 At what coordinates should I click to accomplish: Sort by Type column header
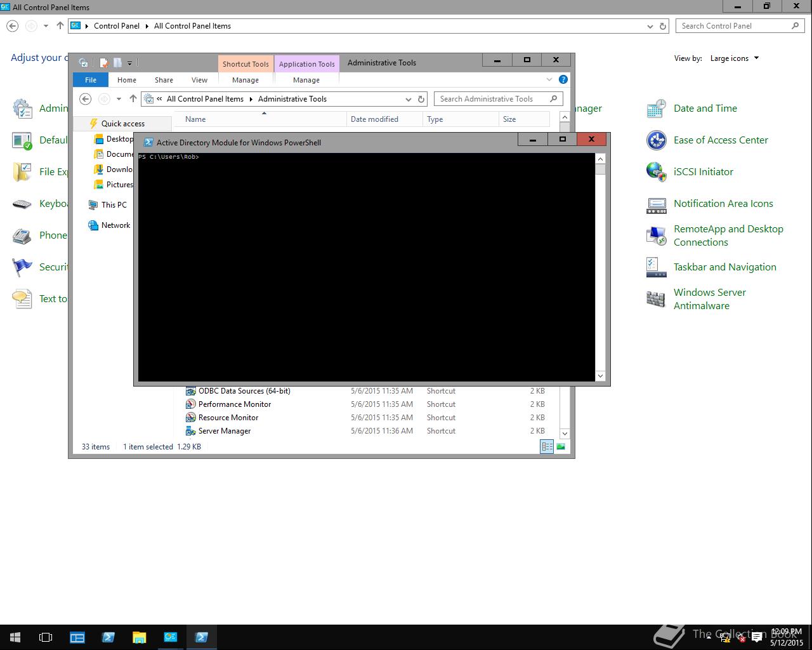pyautogui.click(x=461, y=119)
